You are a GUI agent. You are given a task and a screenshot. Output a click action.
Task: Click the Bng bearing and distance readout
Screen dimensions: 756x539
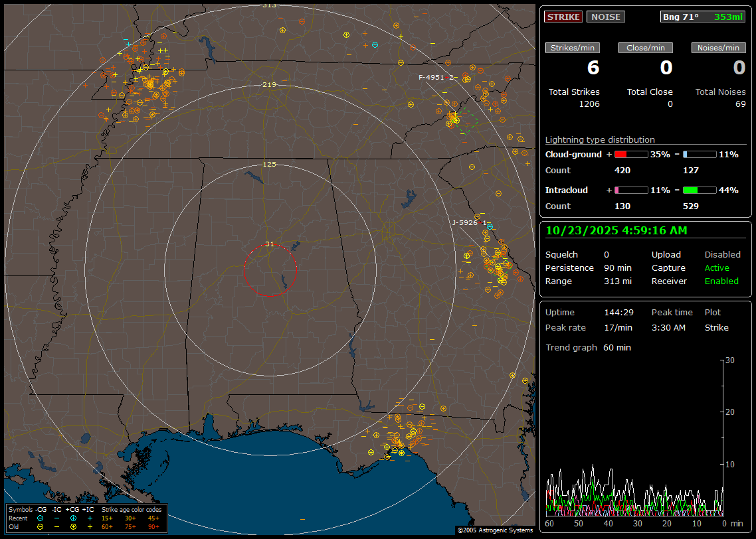(x=703, y=17)
